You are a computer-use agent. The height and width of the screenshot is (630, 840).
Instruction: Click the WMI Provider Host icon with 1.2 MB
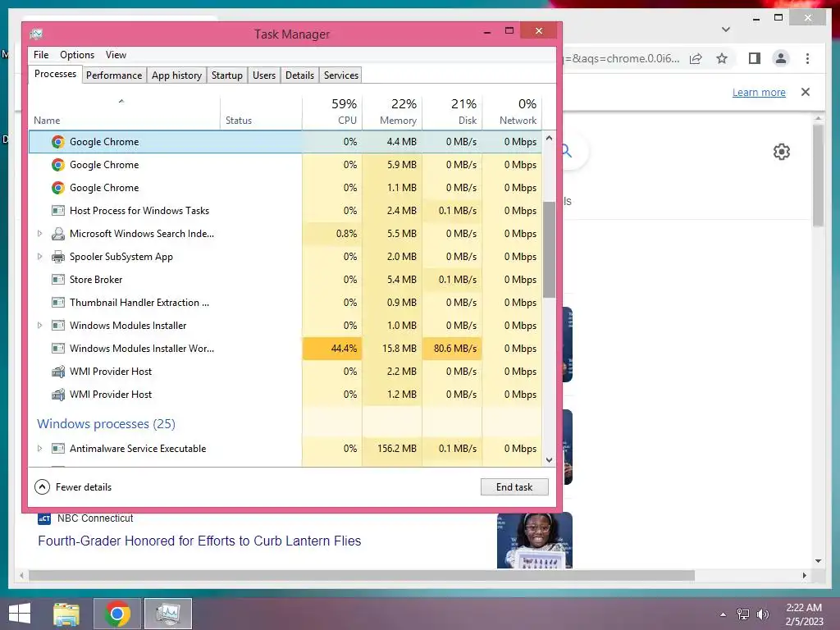click(x=58, y=395)
